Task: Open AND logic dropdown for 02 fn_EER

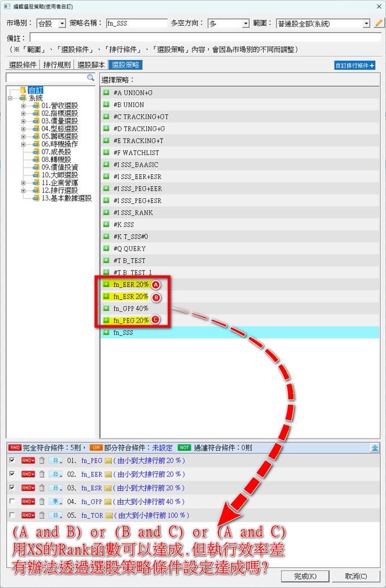Action: [28, 474]
